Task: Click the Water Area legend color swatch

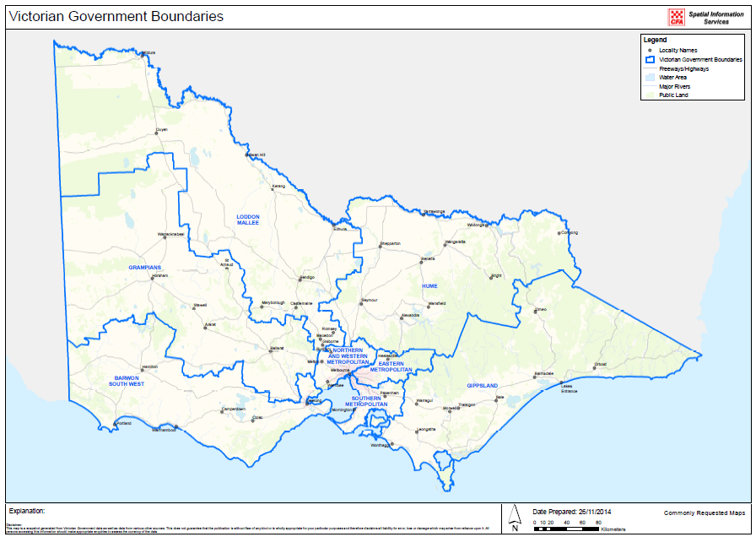Action: 650,78
